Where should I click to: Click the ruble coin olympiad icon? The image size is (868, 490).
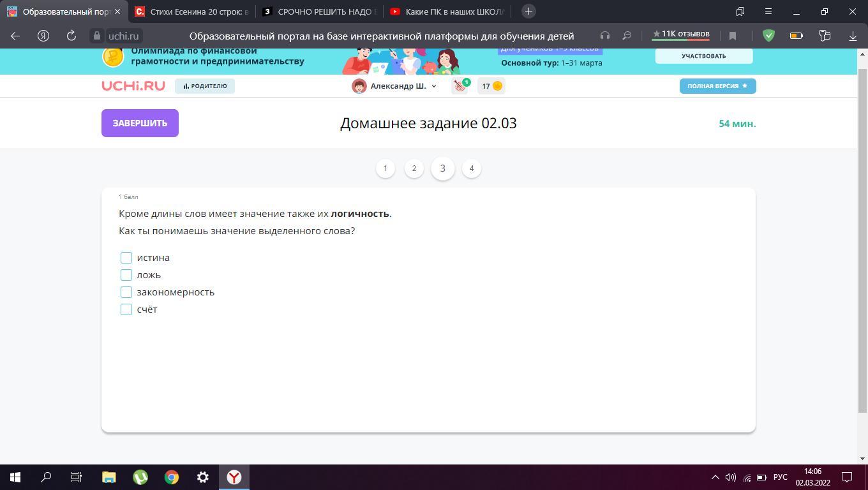pyautogui.click(x=113, y=56)
